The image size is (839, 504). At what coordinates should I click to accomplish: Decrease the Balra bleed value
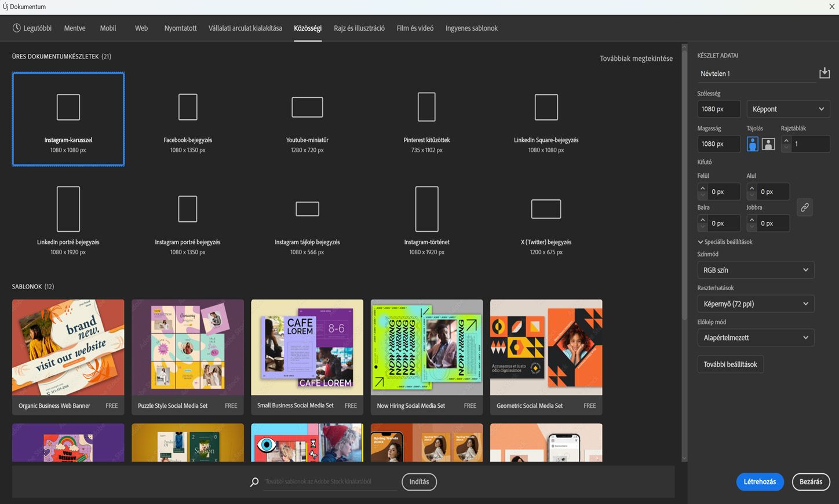[703, 227]
